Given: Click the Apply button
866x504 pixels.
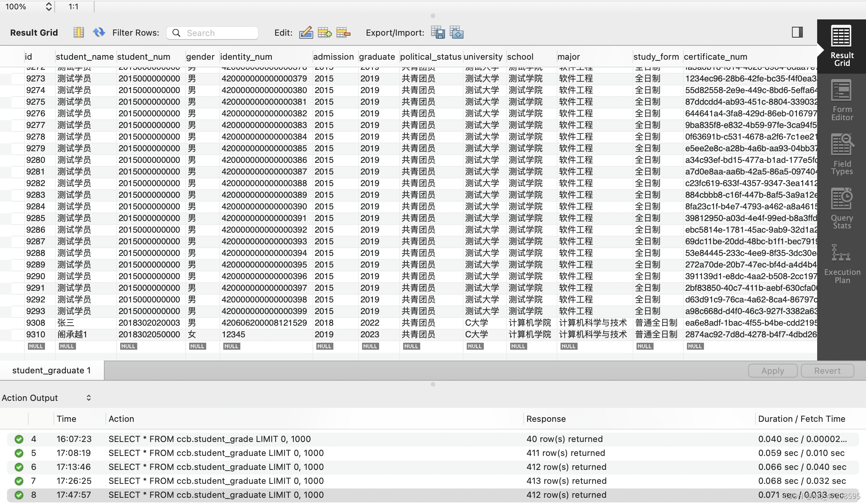Looking at the screenshot, I should point(772,371).
